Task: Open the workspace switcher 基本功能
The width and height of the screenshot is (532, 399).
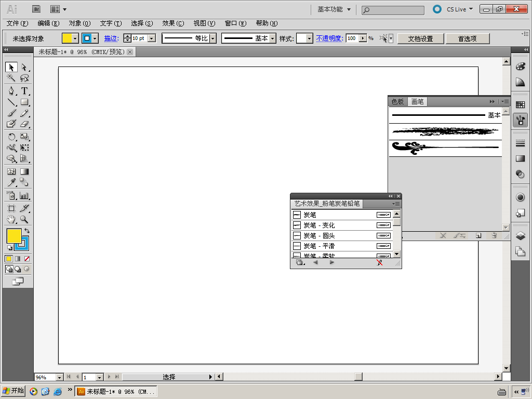Action: tap(334, 9)
